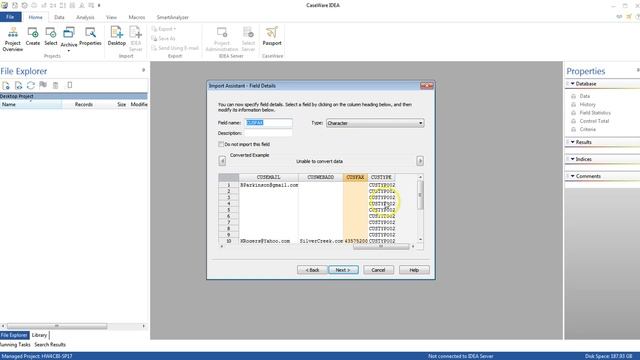The width and height of the screenshot is (640, 360).
Task: Click the Back button in the dialog
Action: coord(312,270)
